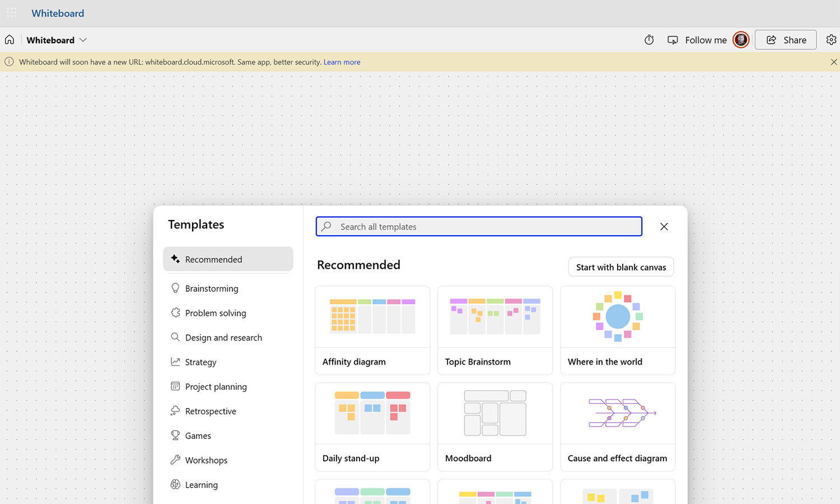
Task: Click the Home icon
Action: click(9, 39)
